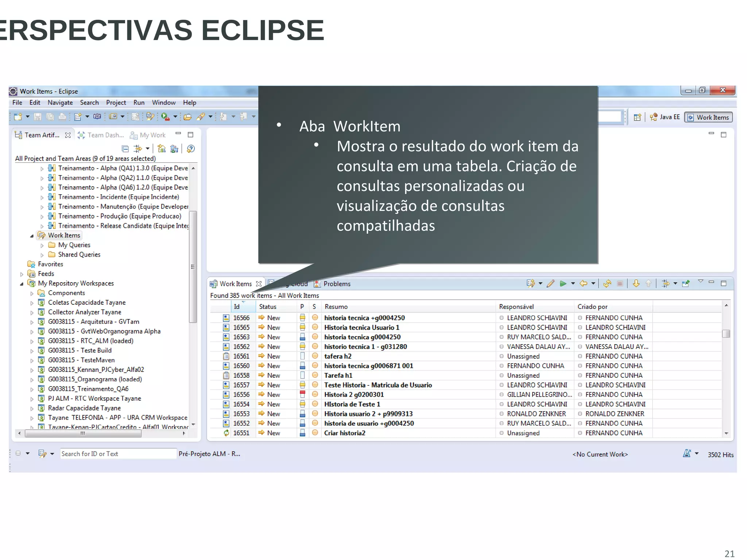Switch to the Problems tab
Viewport: 747px width, 560px height.
coord(332,284)
